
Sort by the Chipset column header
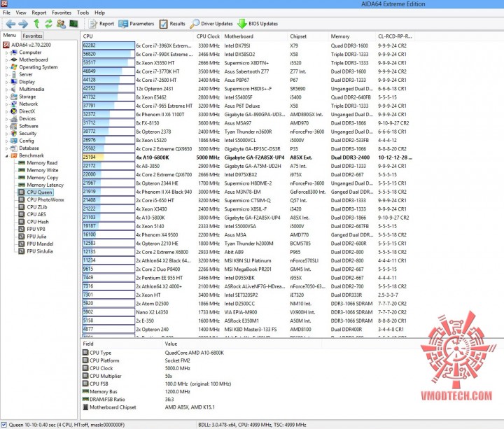pyautogui.click(x=298, y=36)
